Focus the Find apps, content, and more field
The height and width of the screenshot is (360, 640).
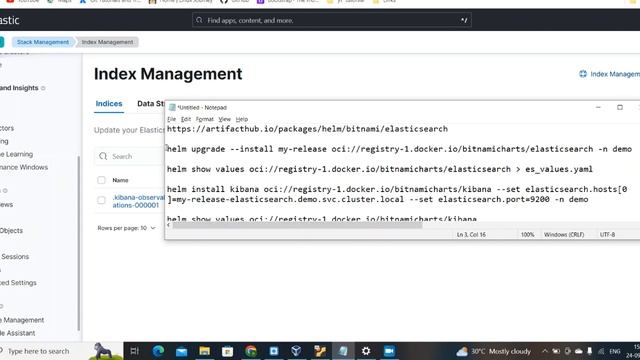pyautogui.click(x=331, y=20)
